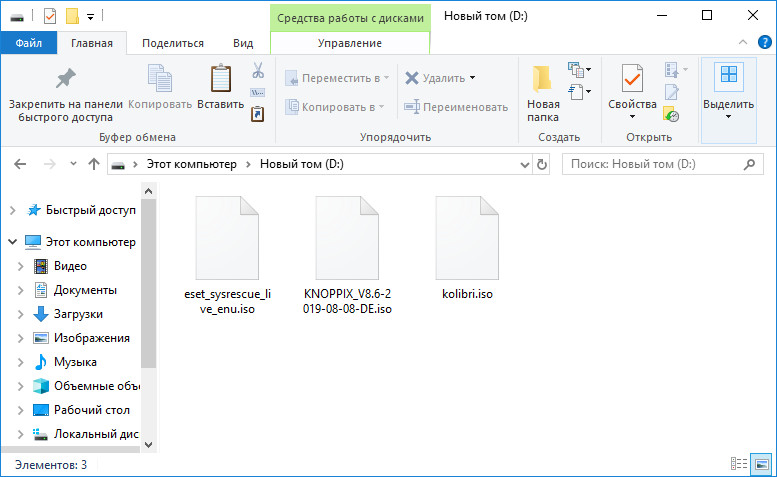This screenshot has width=777, height=477.
Task: Open recent locations dropdown arrow
Action: click(73, 163)
